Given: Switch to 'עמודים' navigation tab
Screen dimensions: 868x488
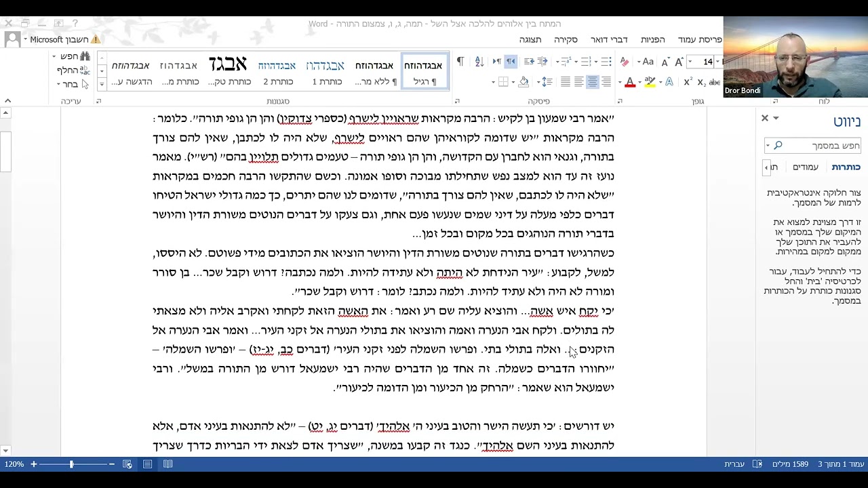Looking at the screenshot, I should 806,167.
